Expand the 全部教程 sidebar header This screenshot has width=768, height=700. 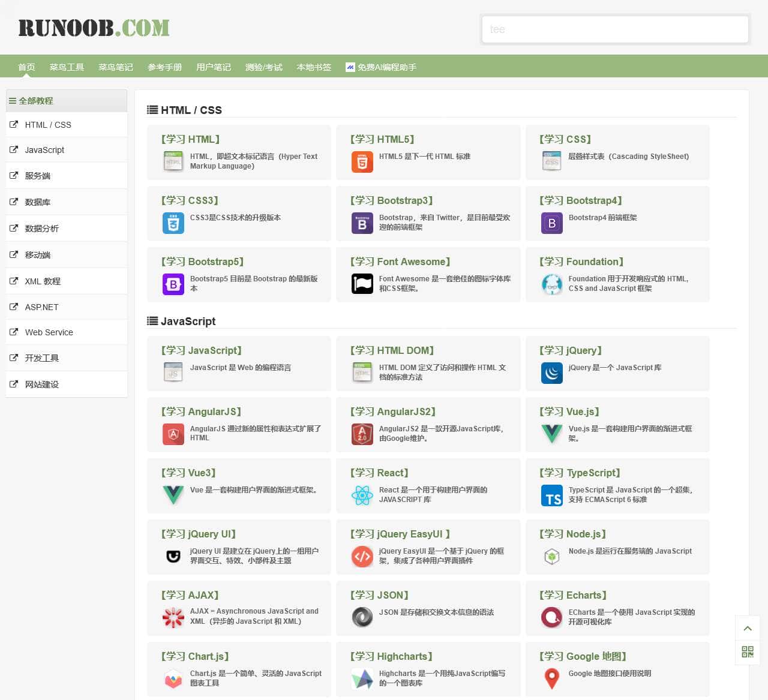pos(36,101)
